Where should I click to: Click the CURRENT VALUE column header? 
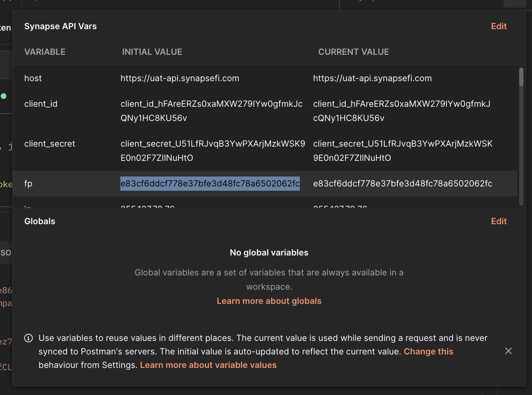354,52
